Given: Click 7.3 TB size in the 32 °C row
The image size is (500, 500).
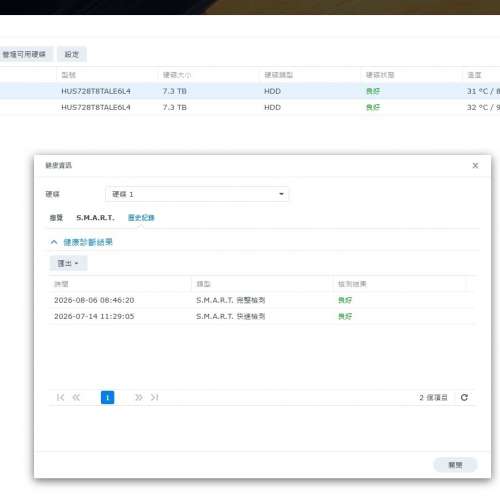Looking at the screenshot, I should (174, 107).
